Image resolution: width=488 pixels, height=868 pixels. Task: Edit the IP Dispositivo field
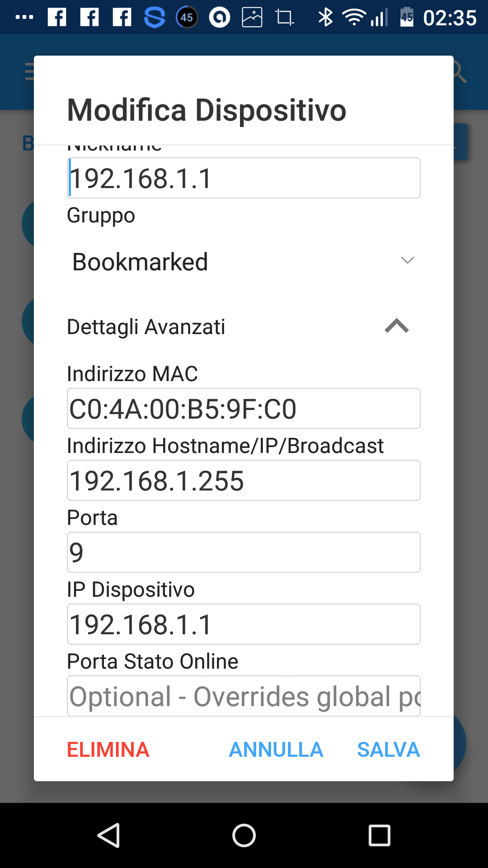coord(244,624)
